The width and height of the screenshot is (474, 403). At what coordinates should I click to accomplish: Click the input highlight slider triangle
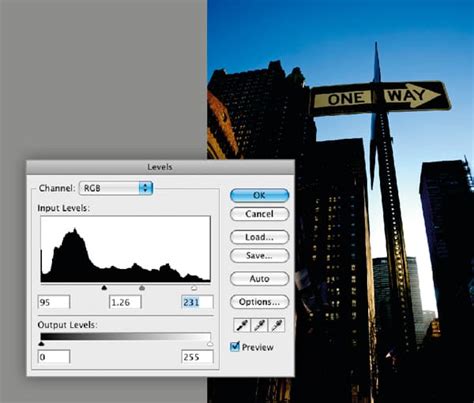(194, 287)
